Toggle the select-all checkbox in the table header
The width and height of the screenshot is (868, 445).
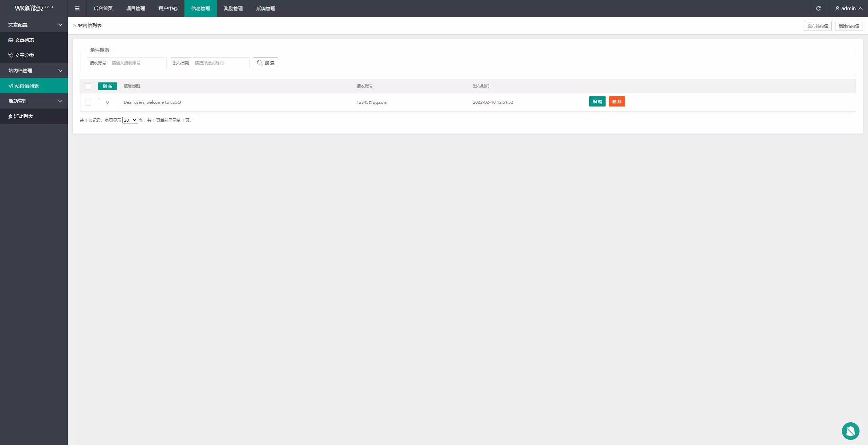tap(88, 86)
